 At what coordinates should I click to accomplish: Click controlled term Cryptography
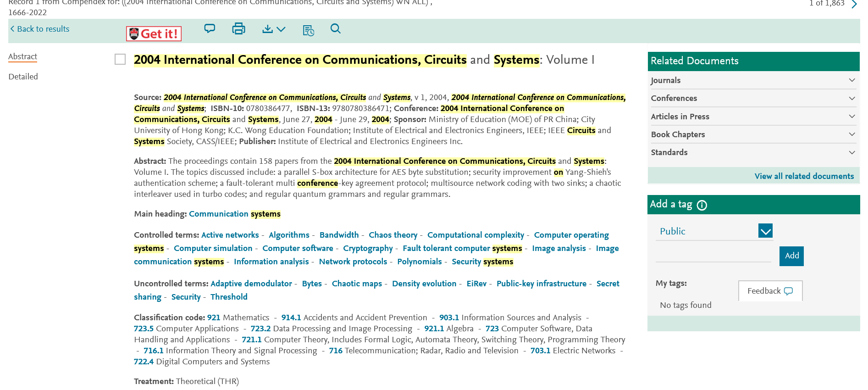tap(368, 248)
